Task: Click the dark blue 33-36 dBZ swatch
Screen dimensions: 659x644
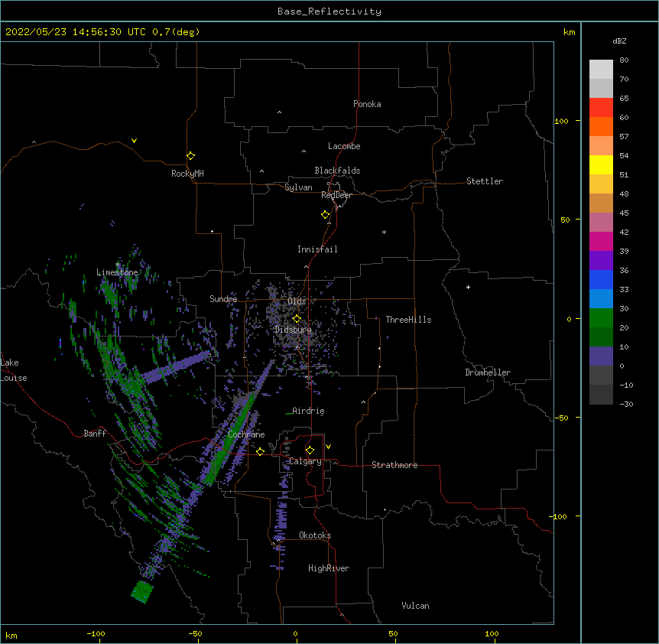Action: coord(601,279)
